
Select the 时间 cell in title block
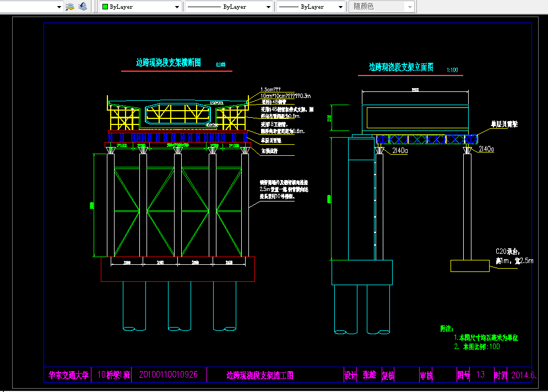click(x=501, y=375)
